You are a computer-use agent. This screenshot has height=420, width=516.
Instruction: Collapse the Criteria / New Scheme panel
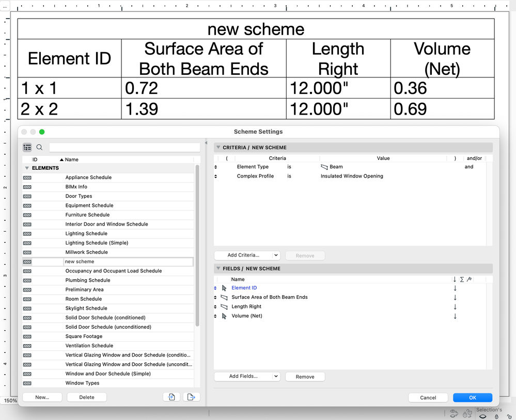click(218, 148)
